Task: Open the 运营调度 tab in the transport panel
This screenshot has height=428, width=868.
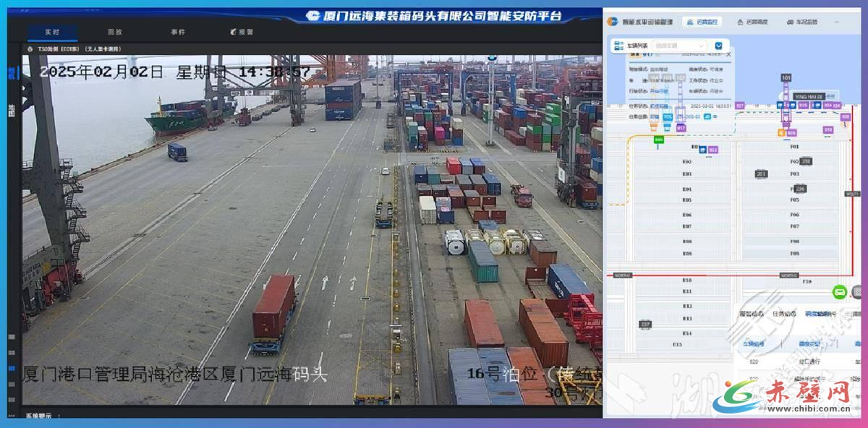Action: pyautogui.click(x=752, y=22)
